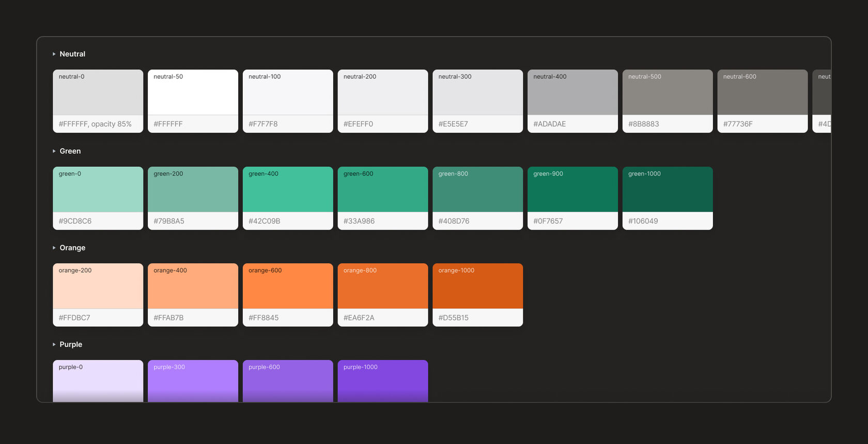Collapse the Orange section triangle

[54, 248]
